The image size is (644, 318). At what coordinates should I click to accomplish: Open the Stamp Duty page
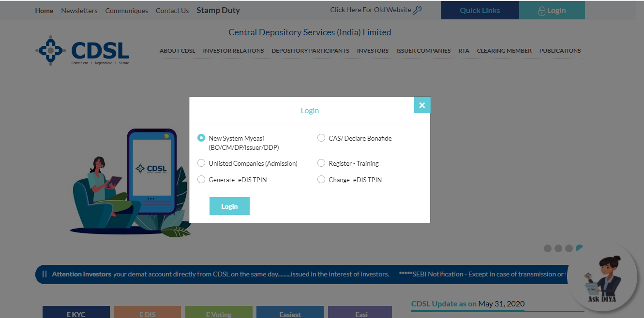pos(218,10)
